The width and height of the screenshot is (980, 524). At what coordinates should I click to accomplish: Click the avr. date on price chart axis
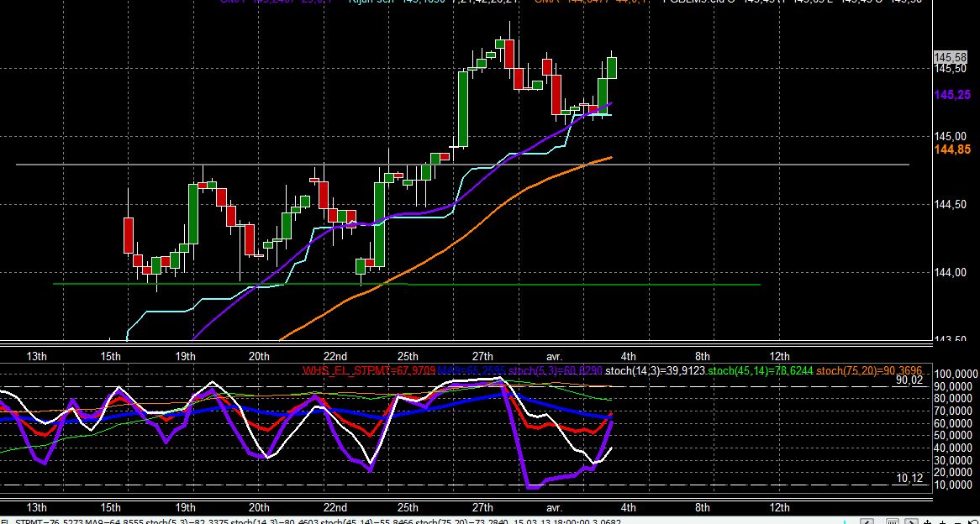555,357
